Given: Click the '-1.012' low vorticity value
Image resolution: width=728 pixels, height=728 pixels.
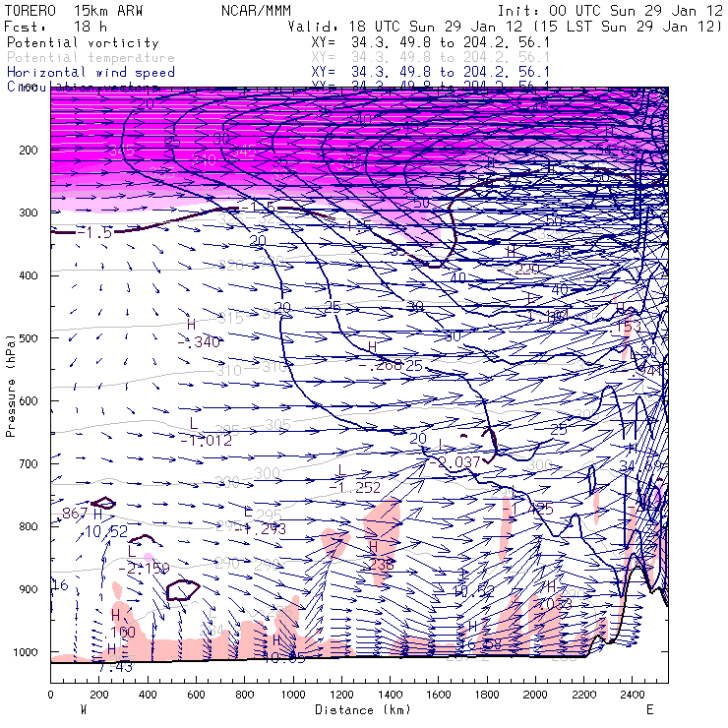Looking at the screenshot, I should tap(206, 440).
